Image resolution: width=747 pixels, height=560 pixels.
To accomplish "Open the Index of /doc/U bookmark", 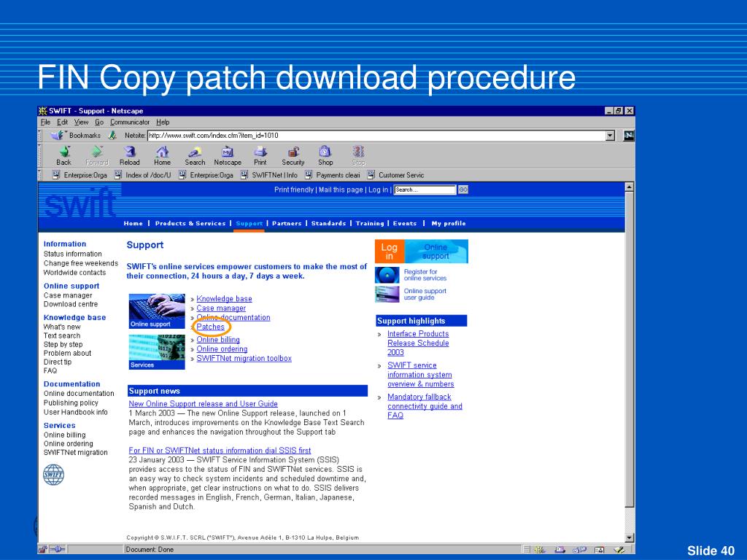I will coord(143,175).
